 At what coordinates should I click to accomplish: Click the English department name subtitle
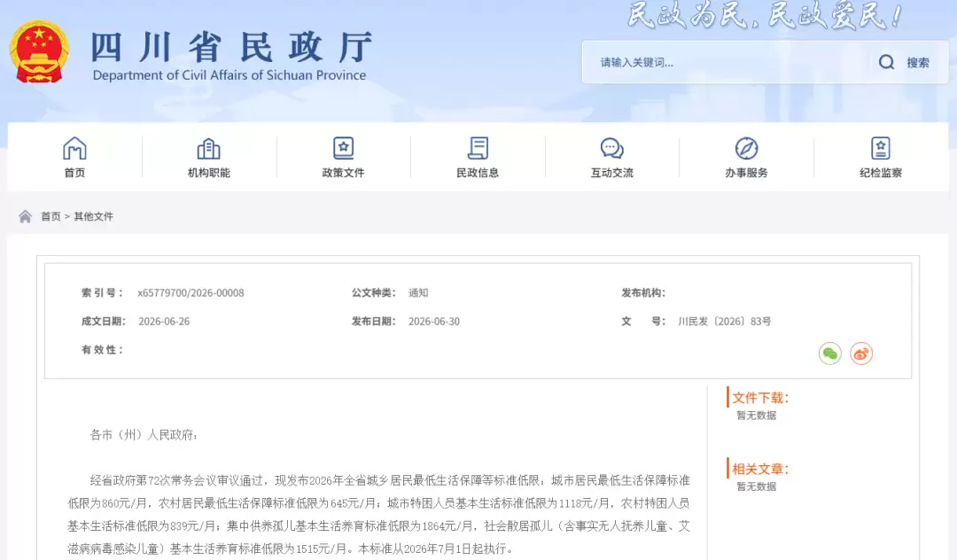[x=230, y=75]
